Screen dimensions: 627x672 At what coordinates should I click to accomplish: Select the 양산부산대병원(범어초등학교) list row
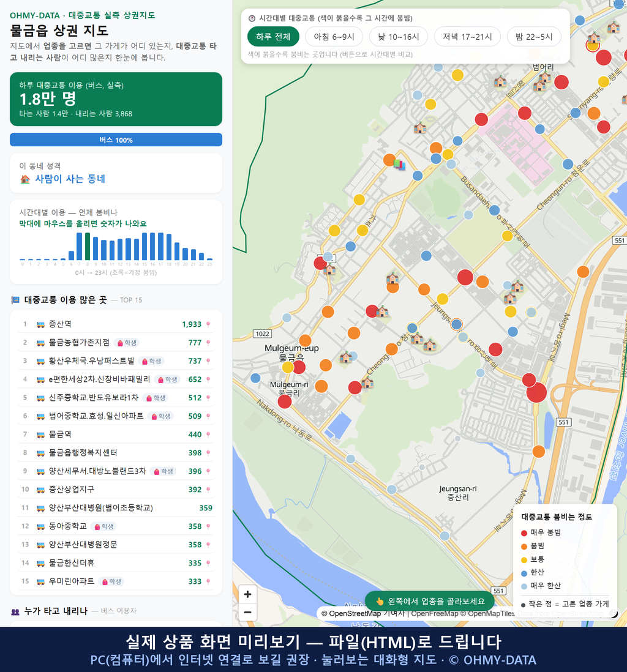[116, 509]
